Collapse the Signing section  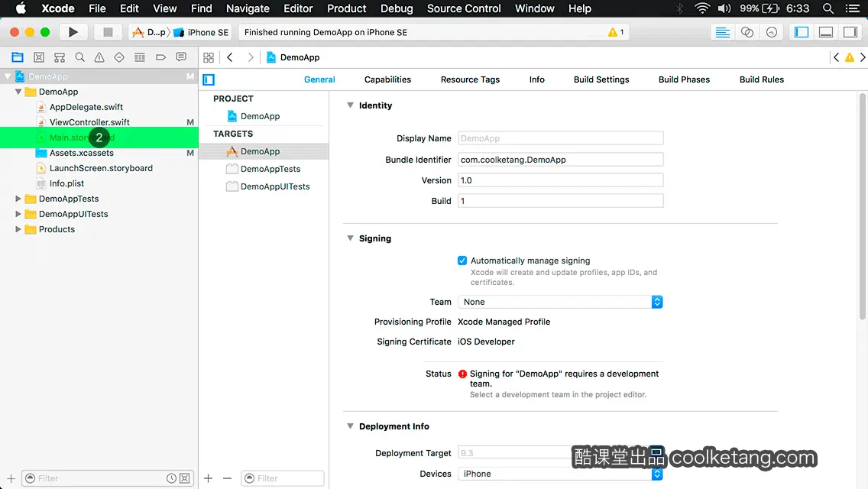(350, 238)
